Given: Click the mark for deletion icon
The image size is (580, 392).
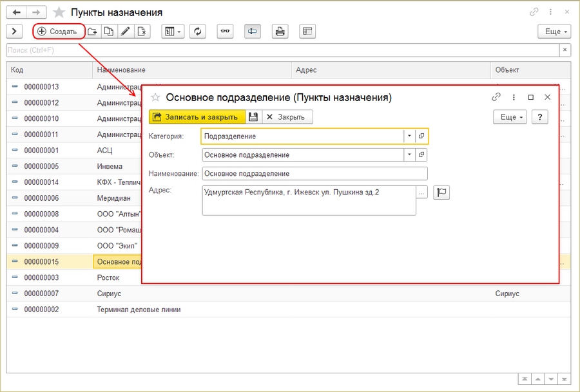Looking at the screenshot, I should coord(142,32).
